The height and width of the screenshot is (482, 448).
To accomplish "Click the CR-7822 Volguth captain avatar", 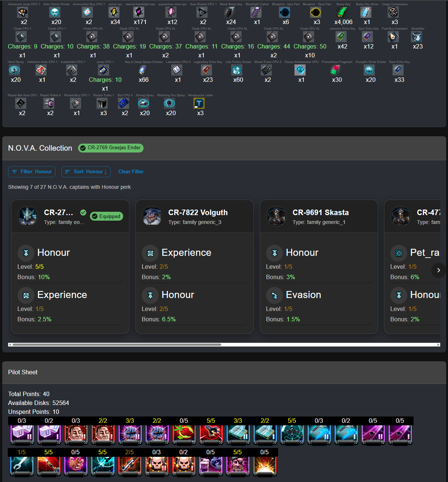I will (x=152, y=216).
